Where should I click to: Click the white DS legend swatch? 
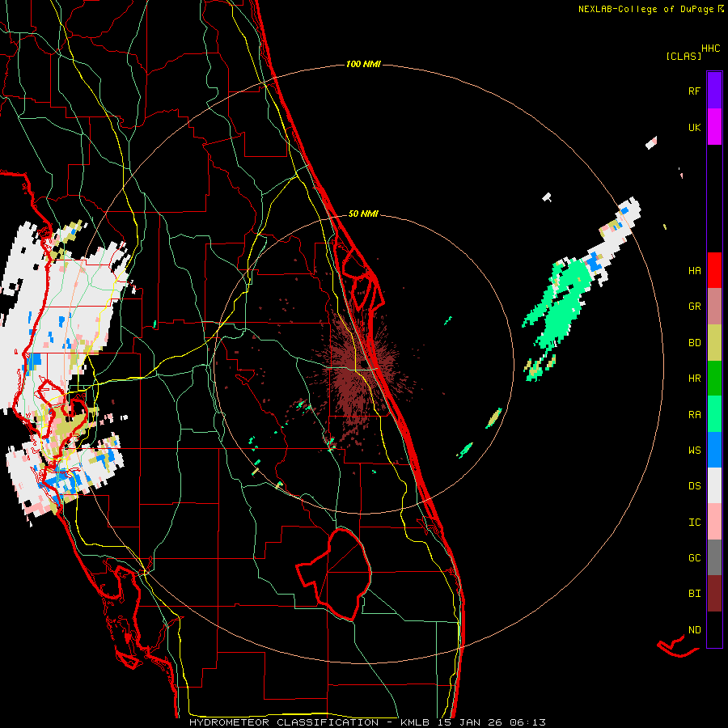tap(714, 485)
